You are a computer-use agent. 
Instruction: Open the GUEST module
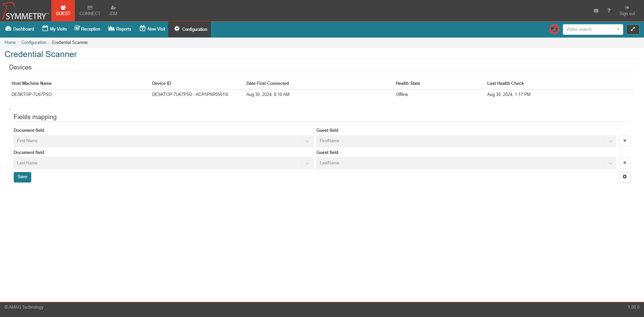[63, 11]
